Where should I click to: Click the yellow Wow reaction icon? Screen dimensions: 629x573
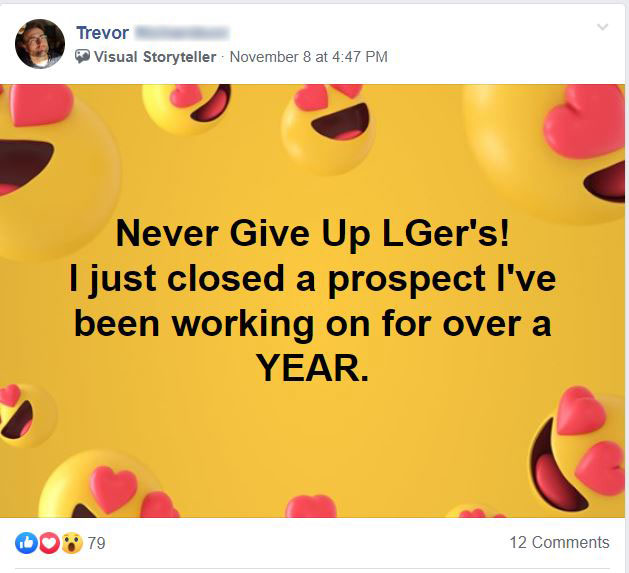[x=72, y=543]
